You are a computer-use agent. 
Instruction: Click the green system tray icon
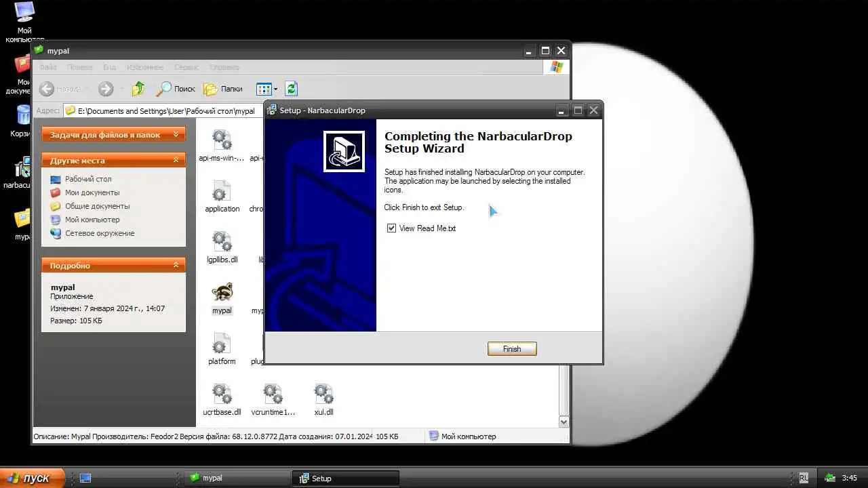[830, 478]
